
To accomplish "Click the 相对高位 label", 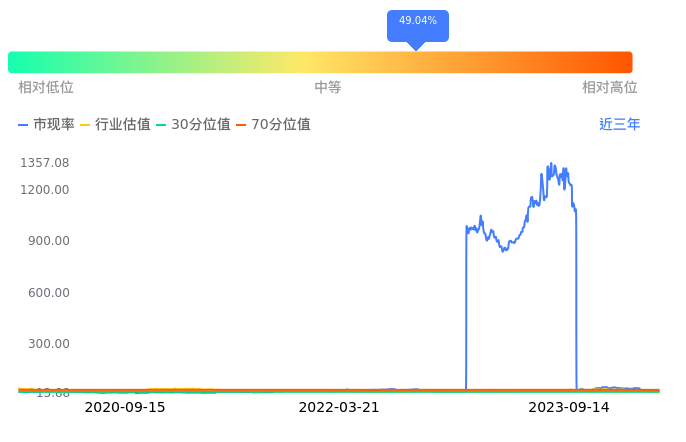I will pos(609,88).
